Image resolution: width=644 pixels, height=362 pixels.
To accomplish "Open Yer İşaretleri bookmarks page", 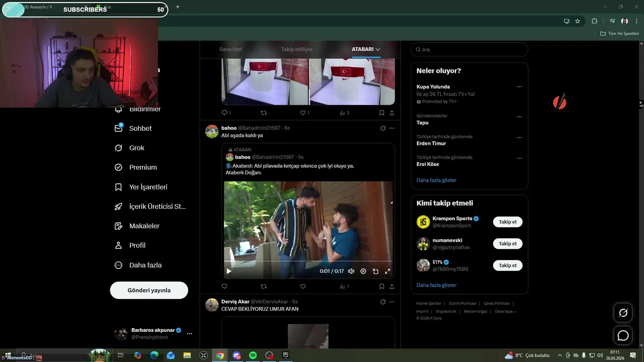I will [x=141, y=187].
